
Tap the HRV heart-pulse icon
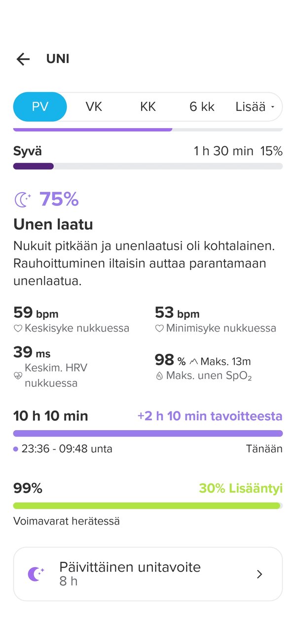pos(18,375)
